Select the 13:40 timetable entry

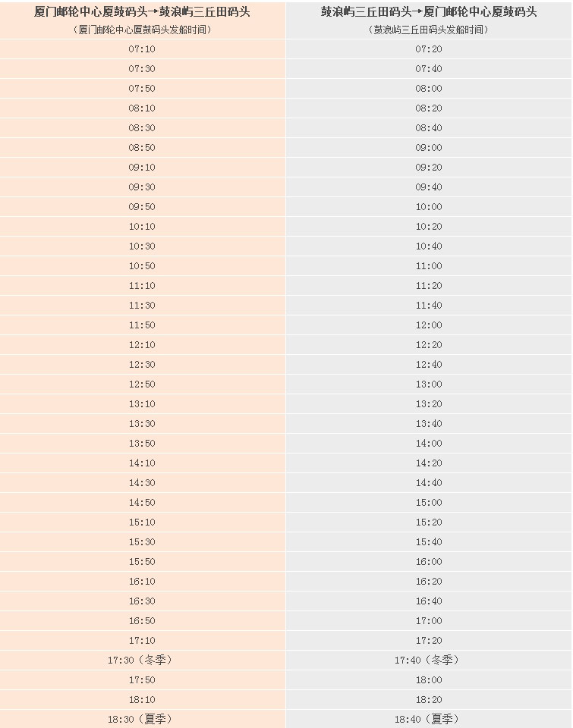[428, 424]
